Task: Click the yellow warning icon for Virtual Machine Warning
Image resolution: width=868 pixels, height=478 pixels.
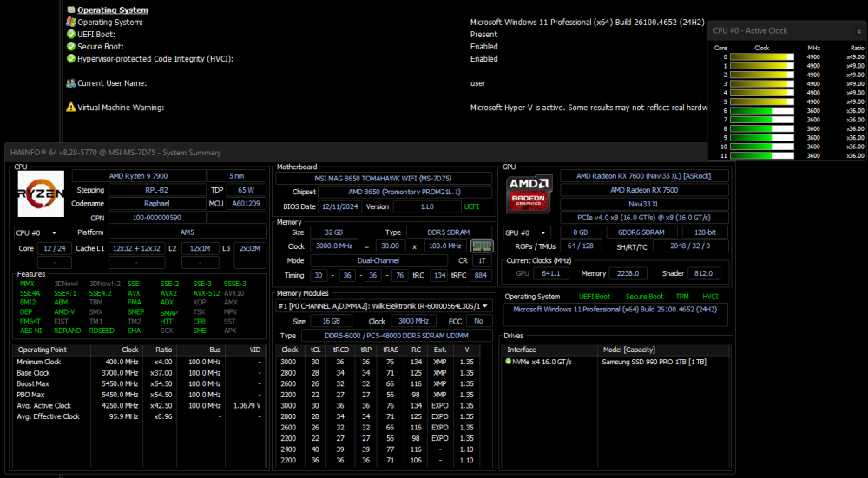Action: tap(71, 108)
